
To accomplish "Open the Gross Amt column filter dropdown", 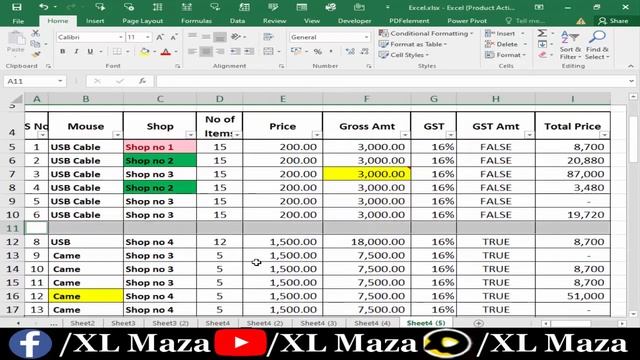I will point(405,135).
